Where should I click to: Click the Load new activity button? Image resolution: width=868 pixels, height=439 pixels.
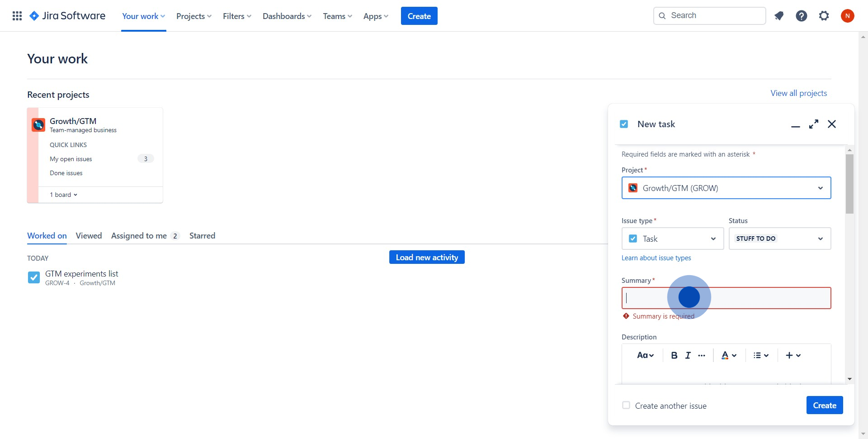427,257
